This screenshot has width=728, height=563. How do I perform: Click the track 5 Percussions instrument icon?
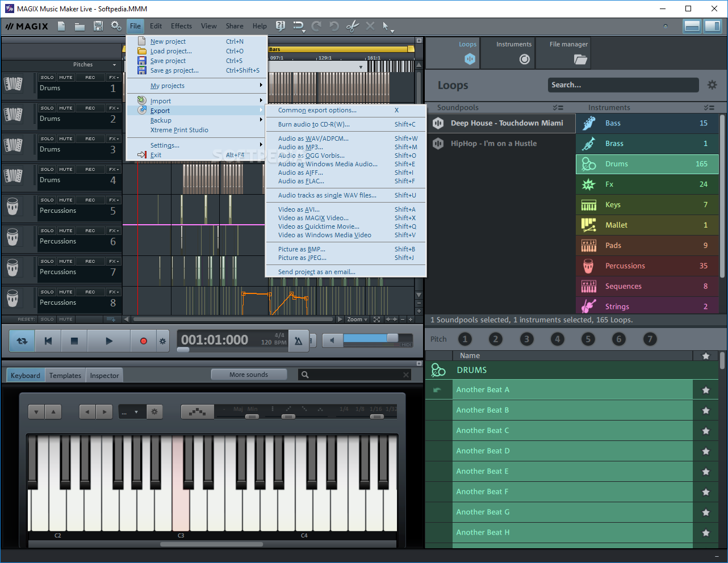point(13,207)
